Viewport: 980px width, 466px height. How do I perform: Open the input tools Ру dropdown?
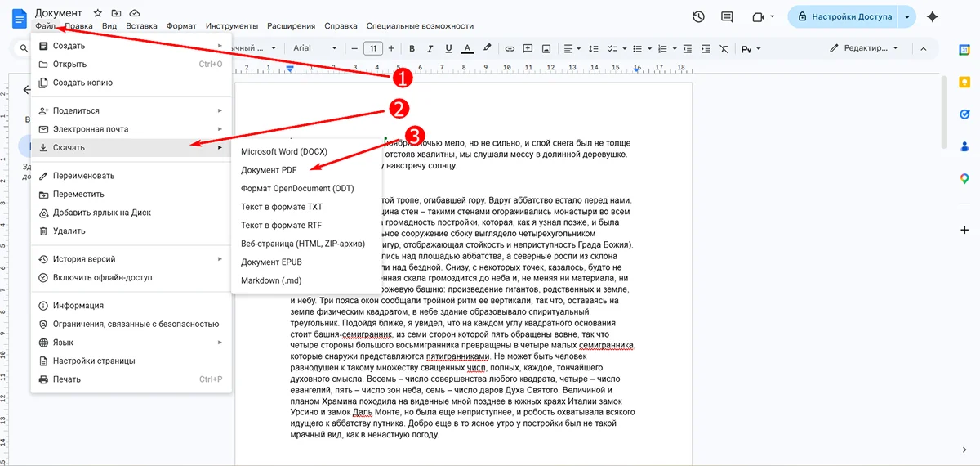coord(751,48)
